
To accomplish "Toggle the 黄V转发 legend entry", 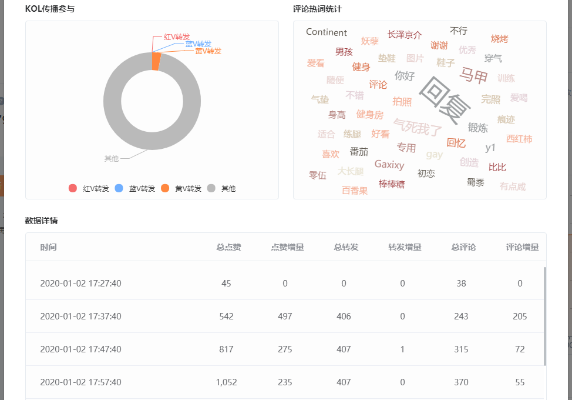I will (x=181, y=189).
